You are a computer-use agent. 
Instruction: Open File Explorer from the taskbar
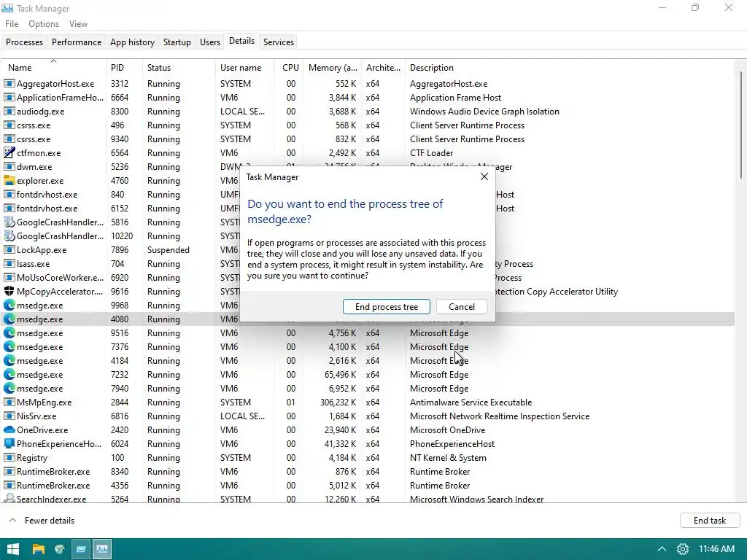[38, 549]
